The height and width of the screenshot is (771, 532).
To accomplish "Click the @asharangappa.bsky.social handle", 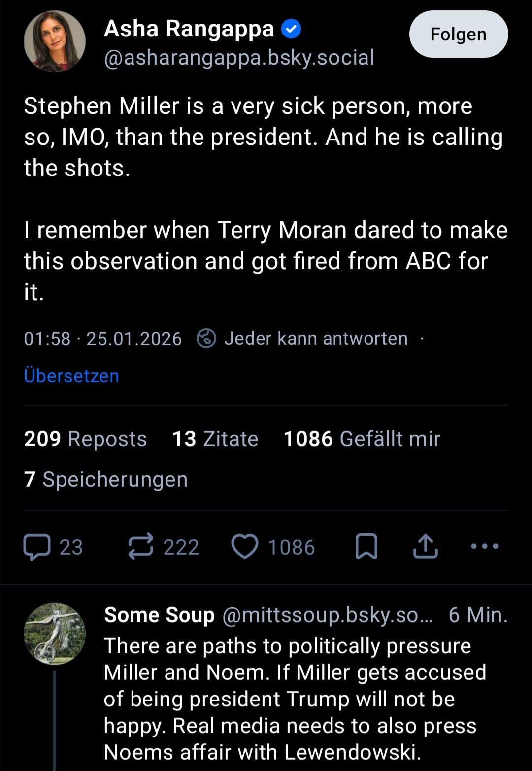I will 239,58.
